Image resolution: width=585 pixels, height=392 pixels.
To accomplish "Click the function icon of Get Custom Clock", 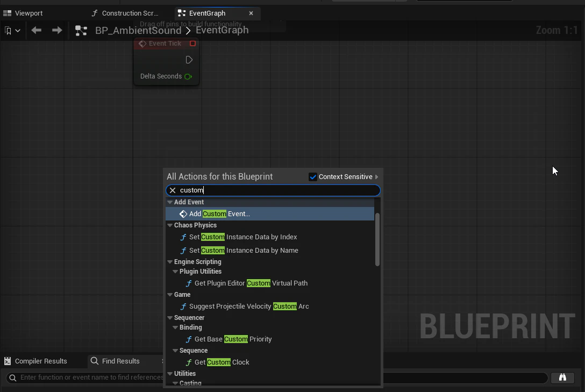I will tap(189, 362).
